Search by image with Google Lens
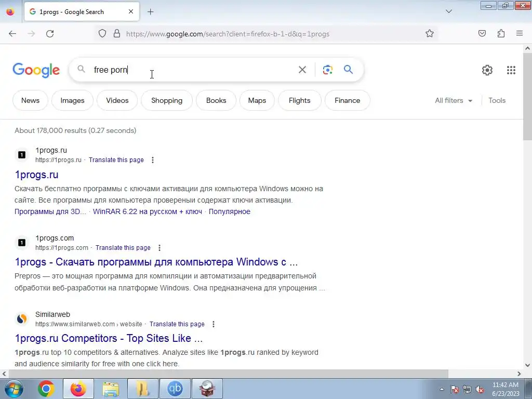532x399 pixels. (x=327, y=70)
